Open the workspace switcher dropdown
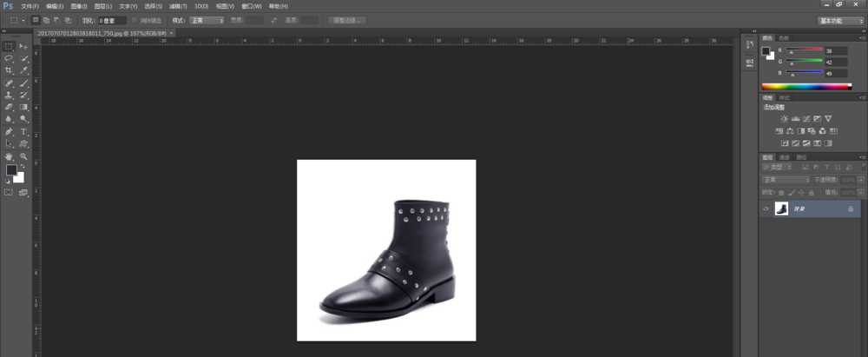Viewport: 868px width, 357px height. (841, 19)
